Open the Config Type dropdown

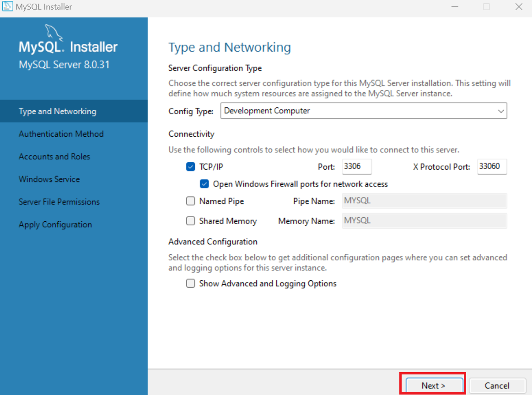[364, 111]
